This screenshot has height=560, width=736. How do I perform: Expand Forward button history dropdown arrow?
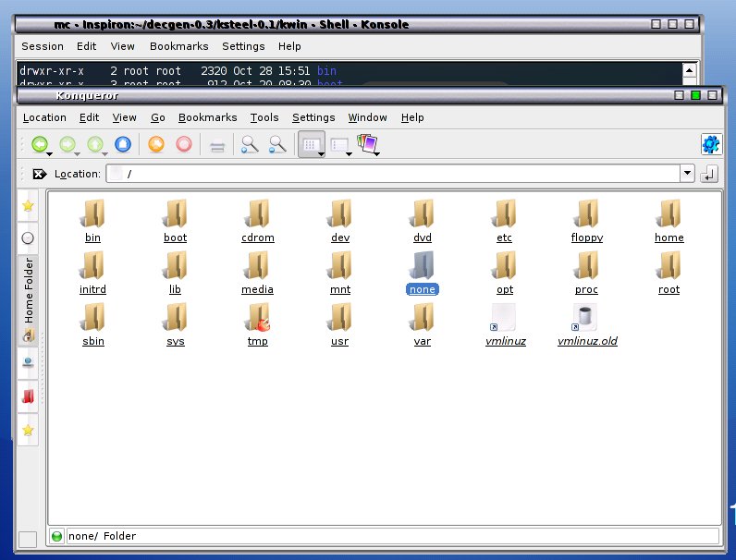(77, 153)
